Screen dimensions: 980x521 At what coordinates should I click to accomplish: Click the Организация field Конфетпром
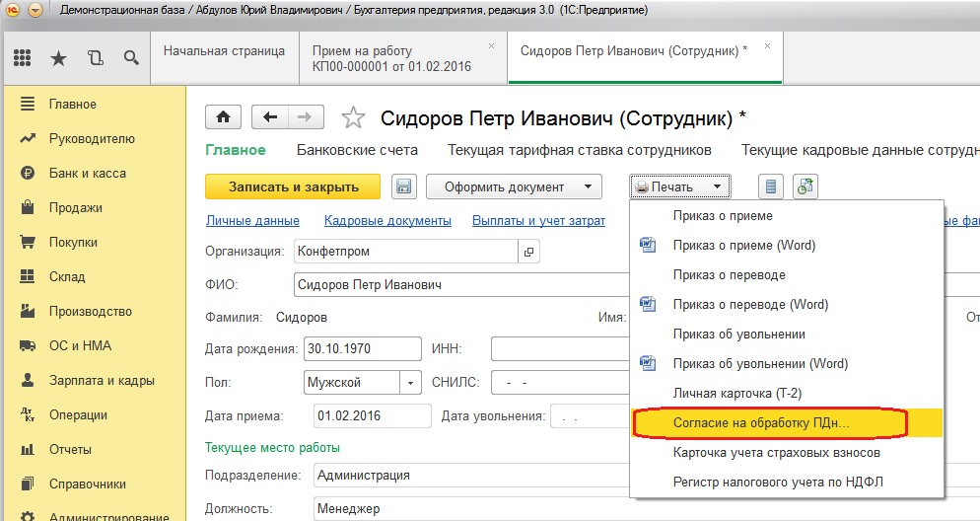tap(405, 252)
